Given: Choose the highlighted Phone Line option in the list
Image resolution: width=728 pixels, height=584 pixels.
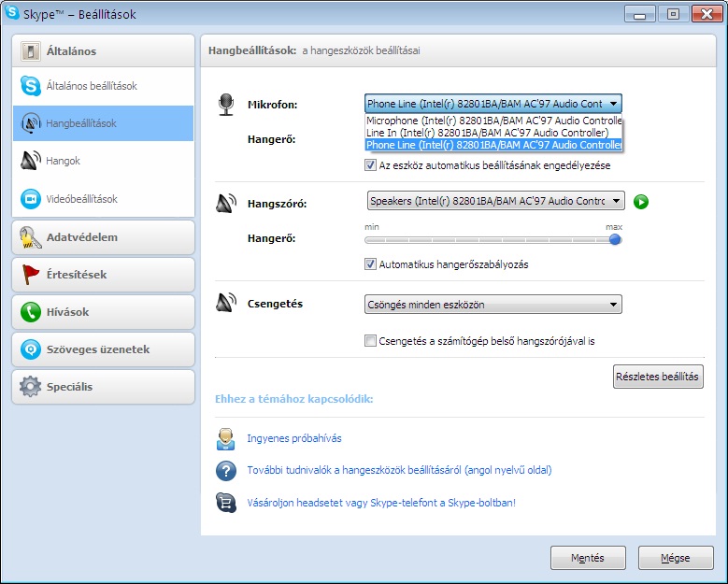Looking at the screenshot, I should [x=493, y=145].
